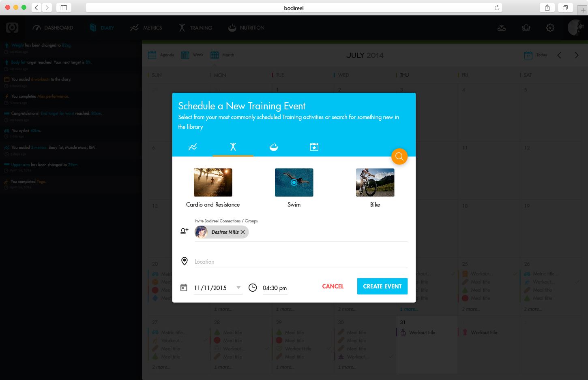Click the bodireel address bar

pyautogui.click(x=294, y=8)
